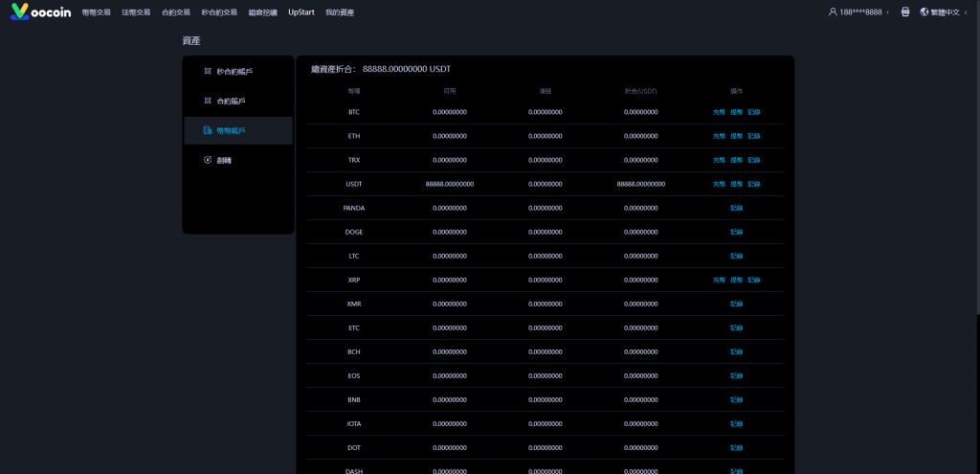The image size is (980, 474).
Task: Expand the 188****8888 account dropdown
Action: point(887,12)
